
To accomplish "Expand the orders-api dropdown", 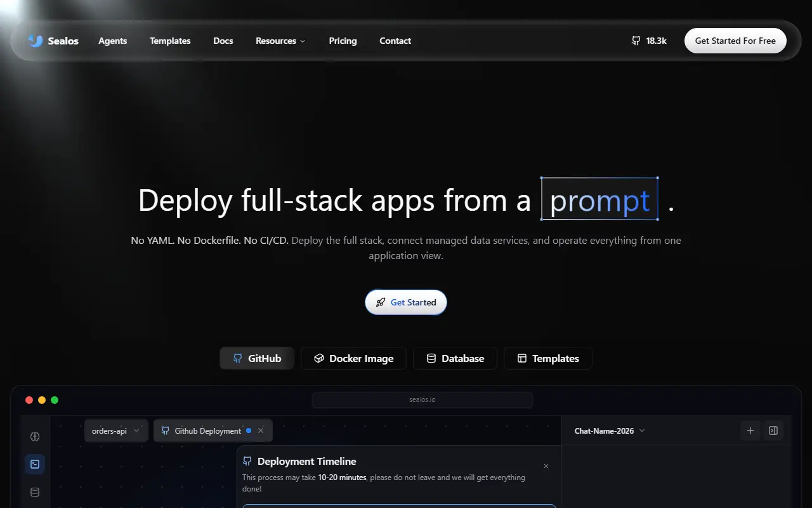I will [116, 431].
